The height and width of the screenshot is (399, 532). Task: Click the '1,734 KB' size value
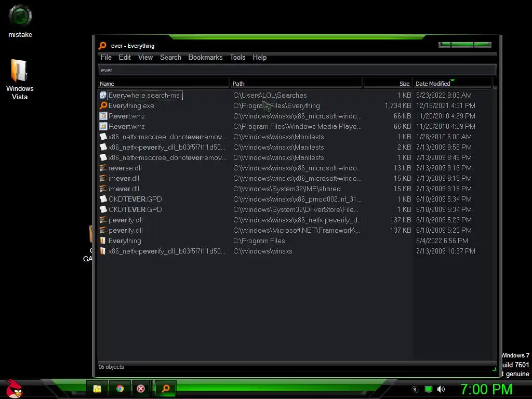click(x=398, y=105)
